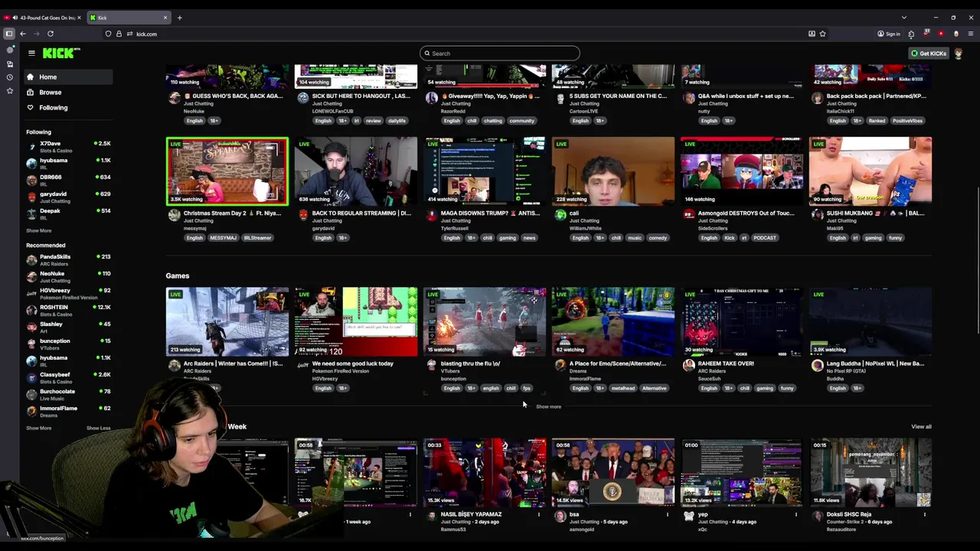Viewport: 980px width, 551px height.
Task: Click the Games section heading
Action: (178, 275)
